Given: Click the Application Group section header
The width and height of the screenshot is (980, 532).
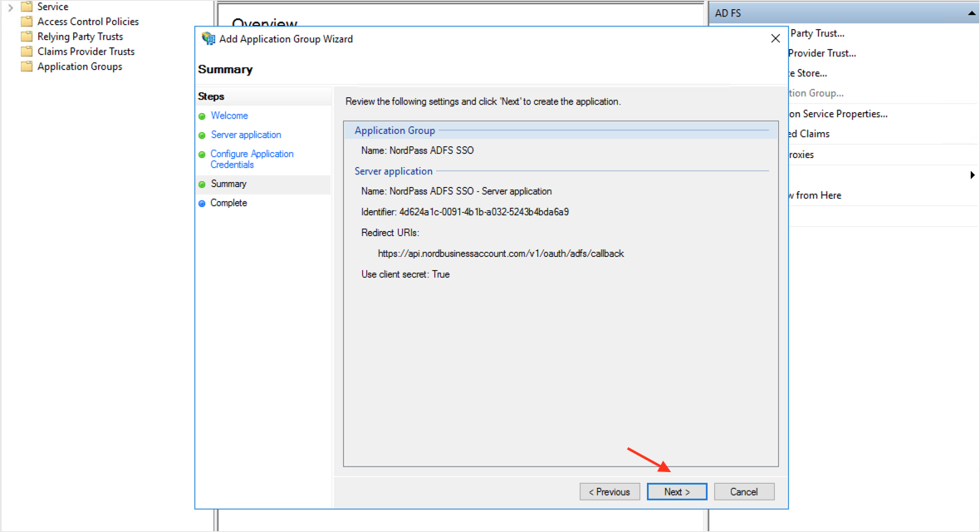Looking at the screenshot, I should (x=394, y=131).
